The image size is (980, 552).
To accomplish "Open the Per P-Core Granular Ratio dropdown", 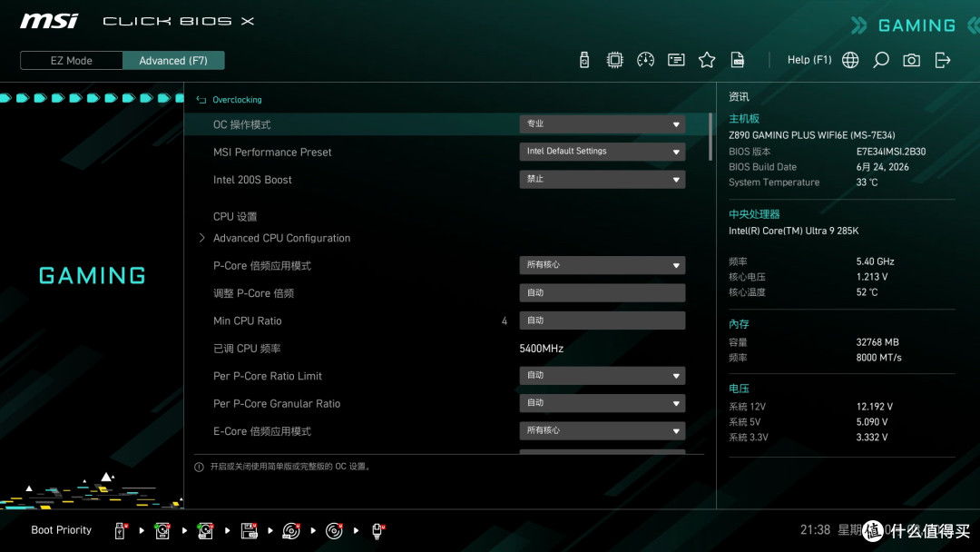I will click(602, 402).
